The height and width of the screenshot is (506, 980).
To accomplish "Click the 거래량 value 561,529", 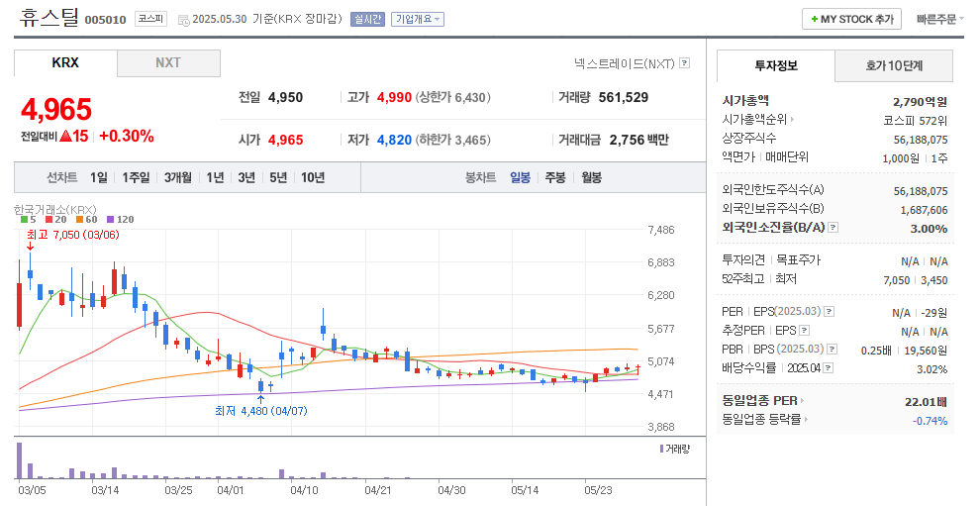I will tap(623, 98).
